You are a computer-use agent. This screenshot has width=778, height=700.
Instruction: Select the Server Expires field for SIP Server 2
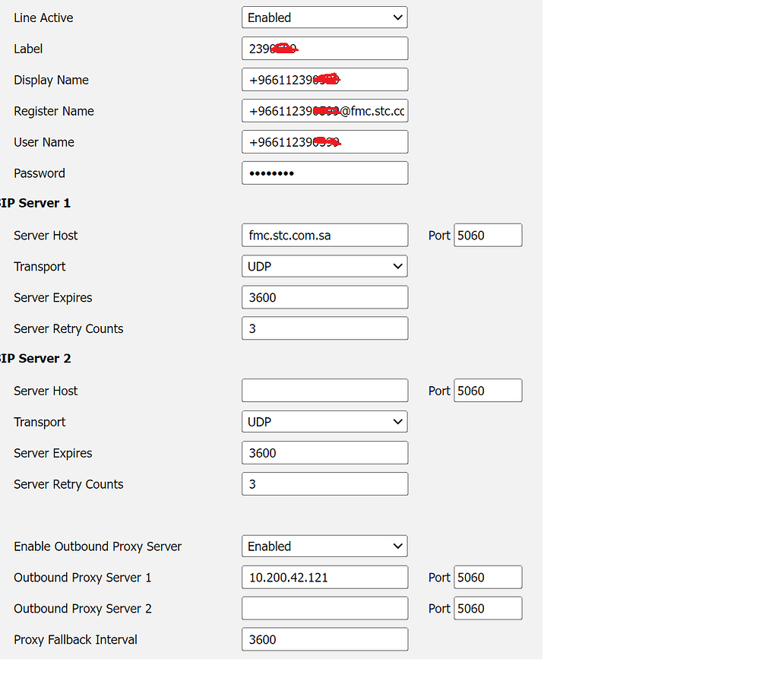(324, 452)
